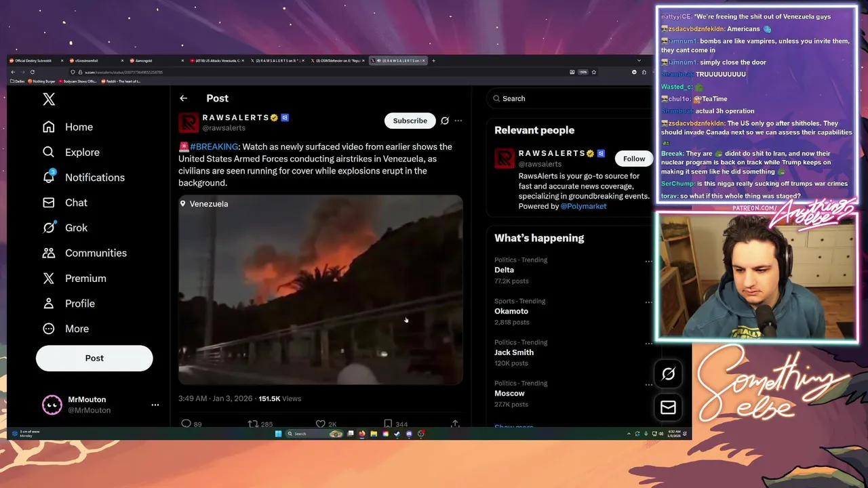Click Grok icon next to Subscribe
This screenshot has height=488, width=868.
point(445,121)
